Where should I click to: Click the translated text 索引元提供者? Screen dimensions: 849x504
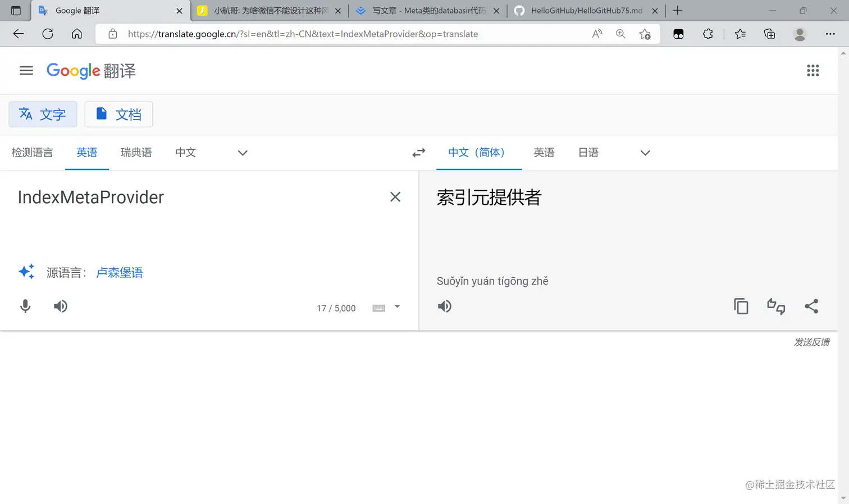(x=489, y=198)
